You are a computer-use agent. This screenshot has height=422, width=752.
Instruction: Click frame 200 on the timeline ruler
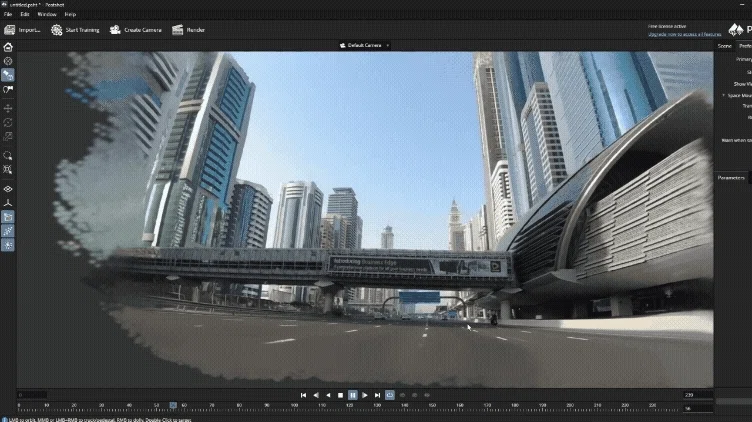pyautogui.click(x=570, y=406)
